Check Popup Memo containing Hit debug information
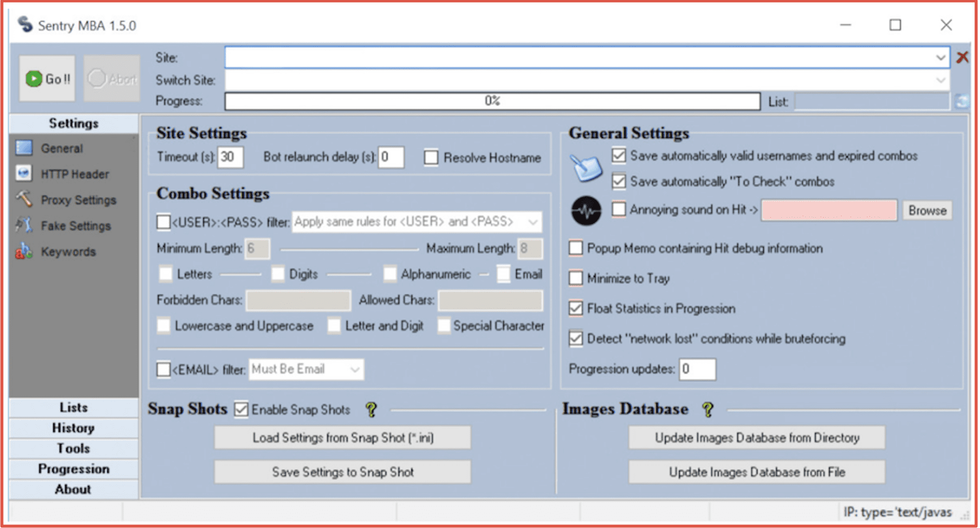The image size is (980, 528). click(576, 248)
